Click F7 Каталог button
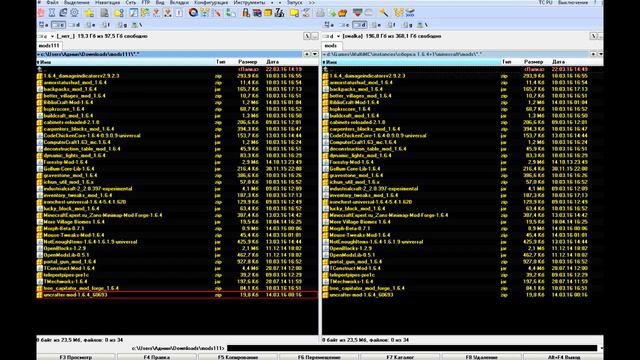The height and width of the screenshot is (360, 640). click(400, 357)
